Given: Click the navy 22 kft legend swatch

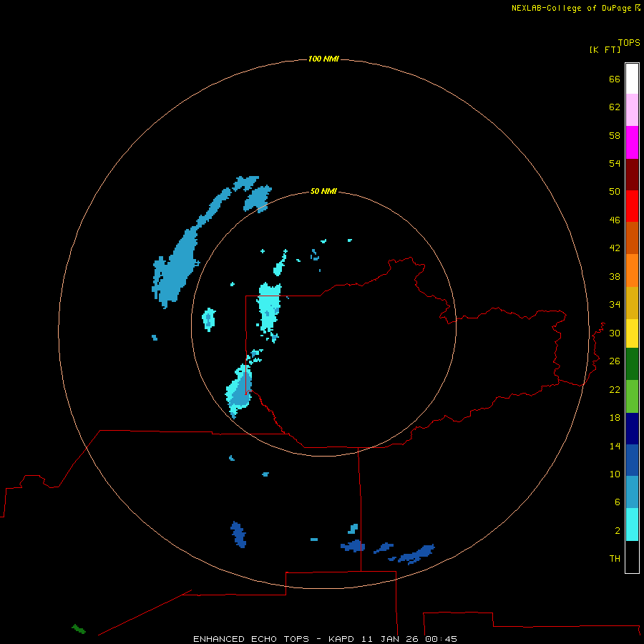Looking at the screenshot, I should pyautogui.click(x=632, y=429).
